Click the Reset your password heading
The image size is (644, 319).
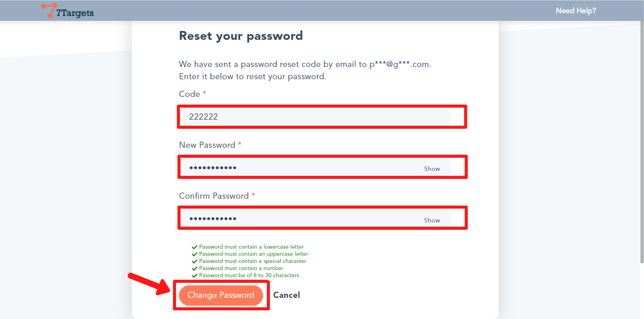(240, 36)
